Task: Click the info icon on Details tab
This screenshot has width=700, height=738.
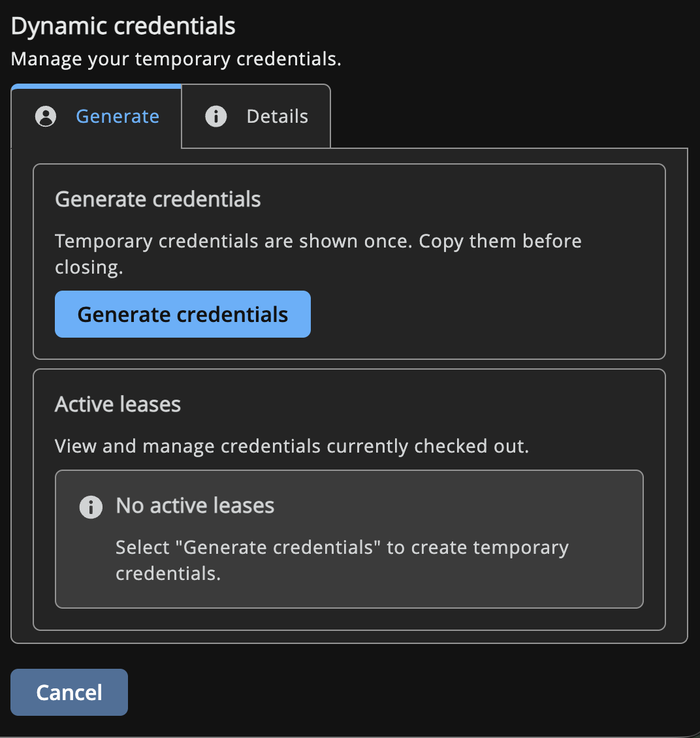Action: click(216, 116)
